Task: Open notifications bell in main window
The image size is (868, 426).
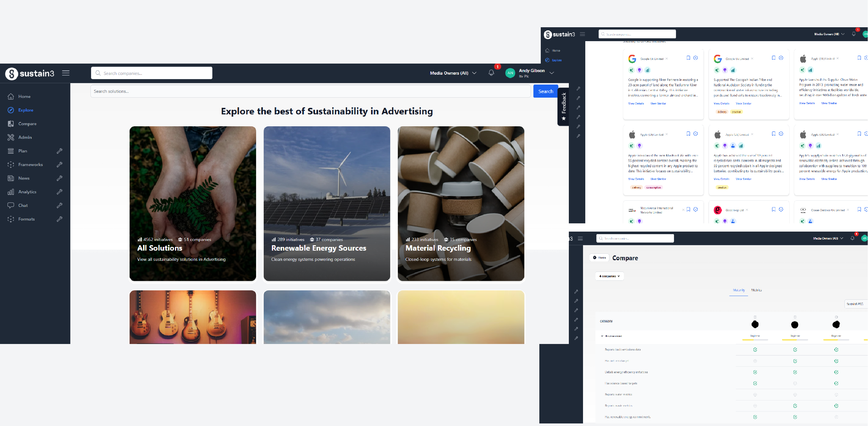Action: coord(491,73)
